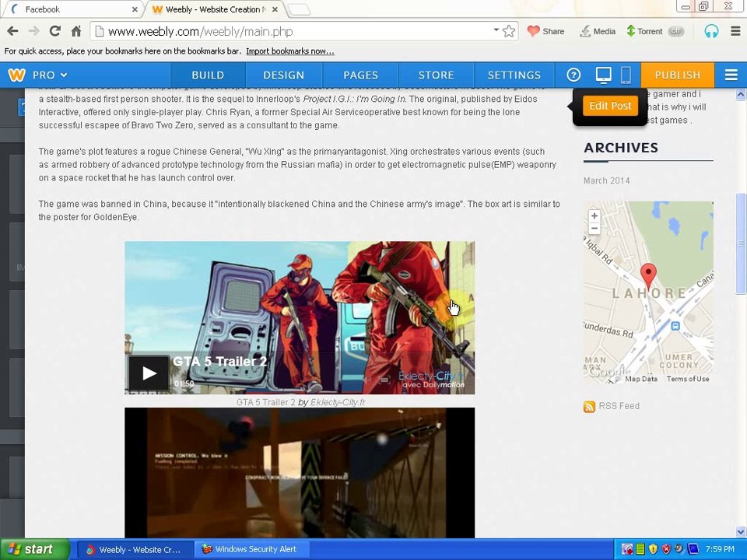Screen dimensions: 747x560
Task: Select mobile preview phone icon
Action: (x=626, y=75)
